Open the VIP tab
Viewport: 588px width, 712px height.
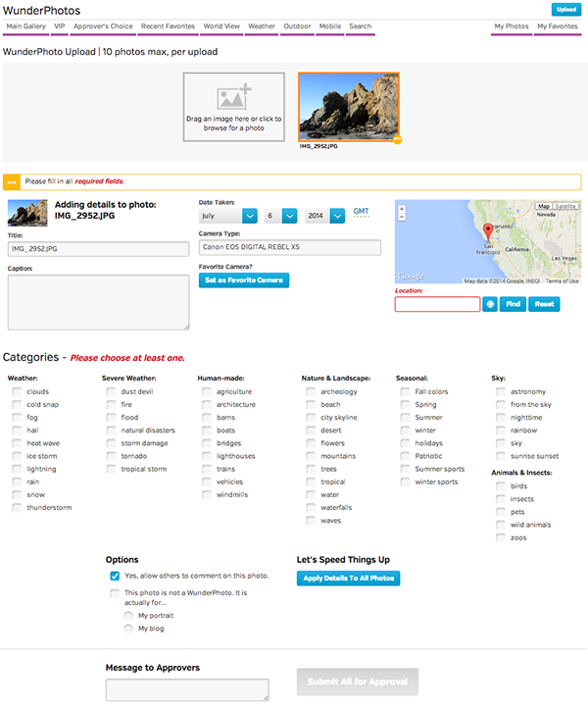60,26
